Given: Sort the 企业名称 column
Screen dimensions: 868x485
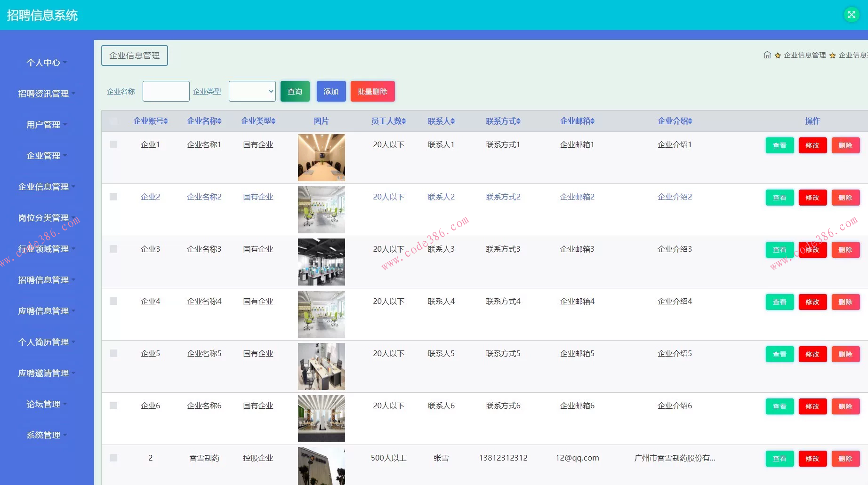Looking at the screenshot, I should click(x=219, y=121).
